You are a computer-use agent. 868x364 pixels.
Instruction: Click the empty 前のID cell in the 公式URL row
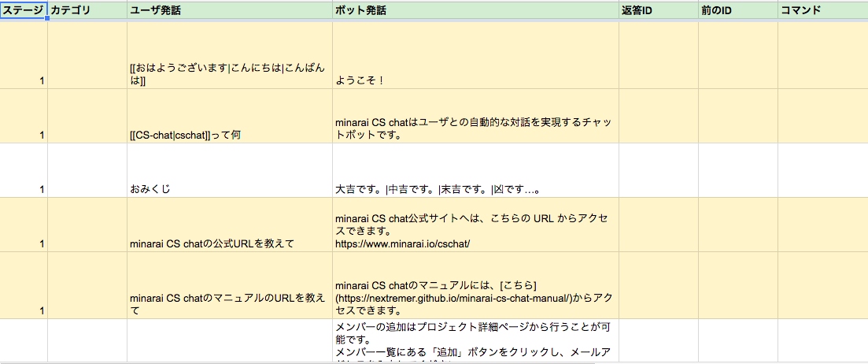click(738, 225)
